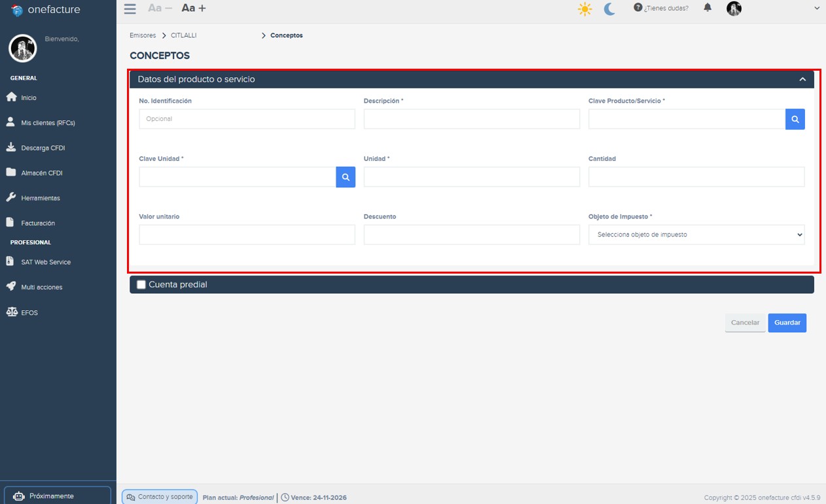Viewport: 826px width, 504px height.
Task: Expand the user account menu arrow
Action: click(816, 9)
